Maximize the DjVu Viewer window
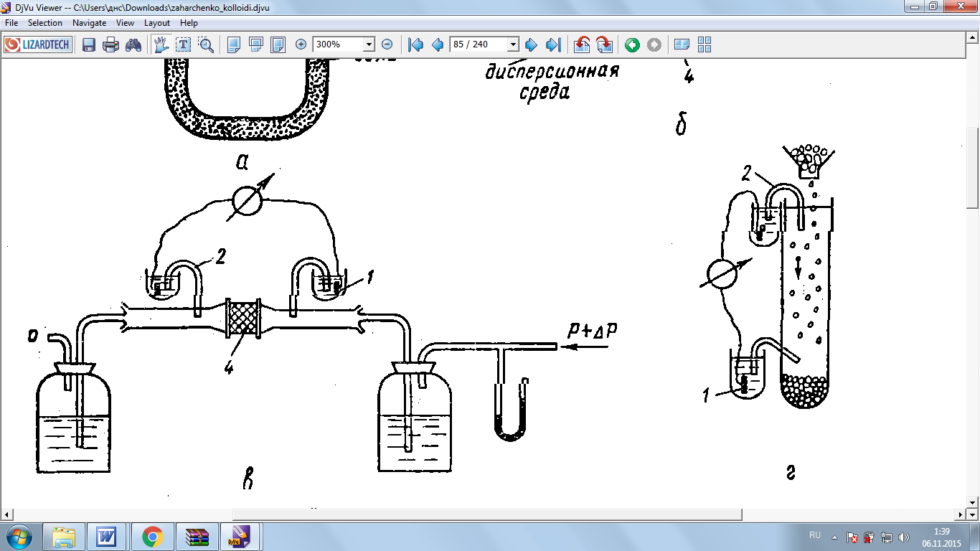The image size is (980, 551). (933, 6)
